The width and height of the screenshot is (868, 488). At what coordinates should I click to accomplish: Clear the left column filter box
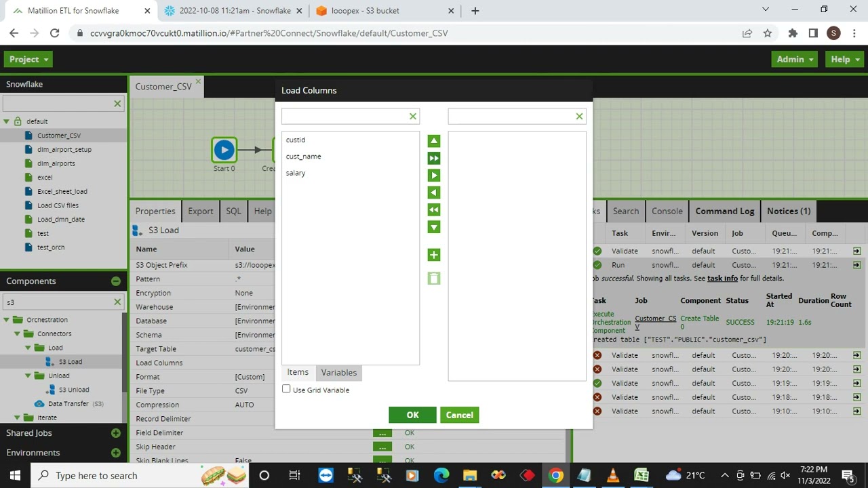[412, 117]
